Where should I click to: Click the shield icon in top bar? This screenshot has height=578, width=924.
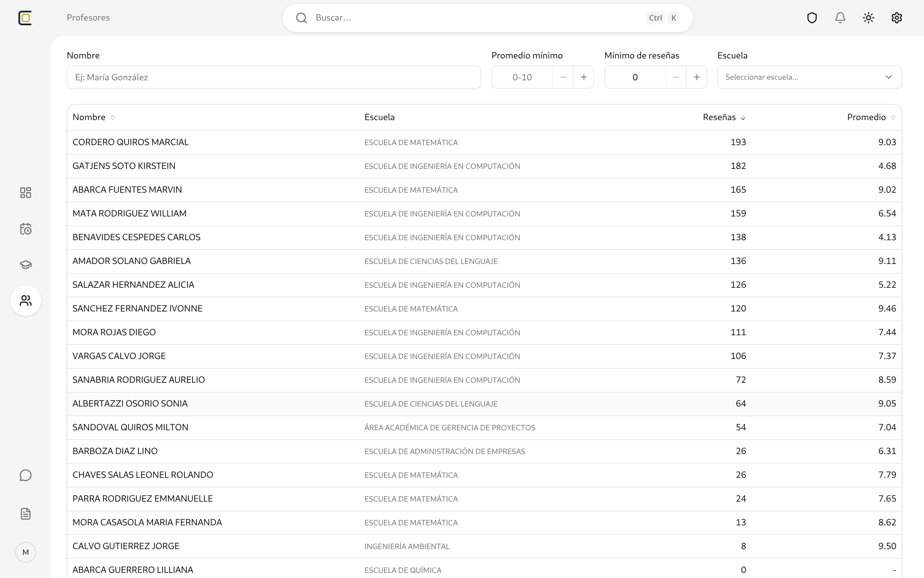point(812,18)
